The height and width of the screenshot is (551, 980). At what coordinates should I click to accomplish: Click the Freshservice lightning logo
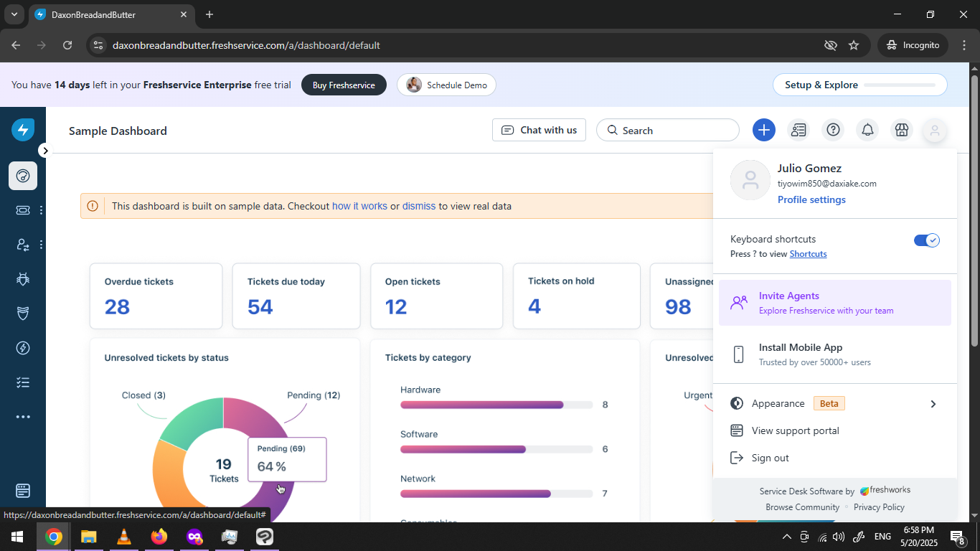tap(23, 130)
